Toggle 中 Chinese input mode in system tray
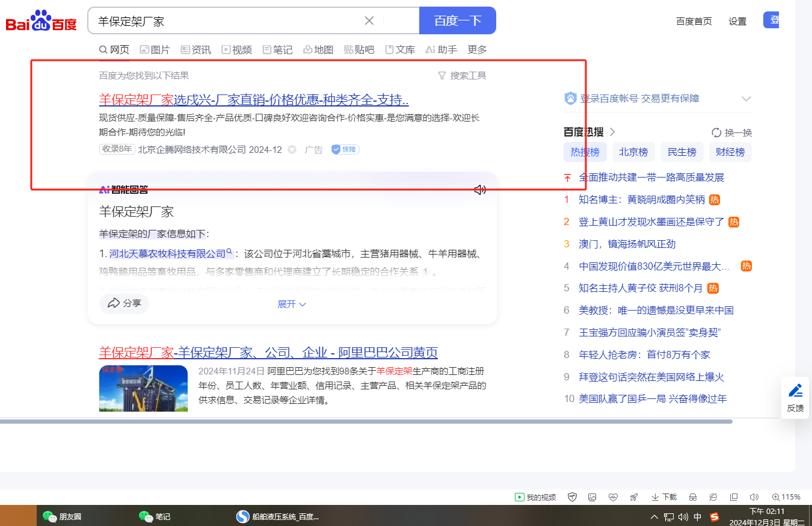The width and height of the screenshot is (812, 526). tap(698, 517)
